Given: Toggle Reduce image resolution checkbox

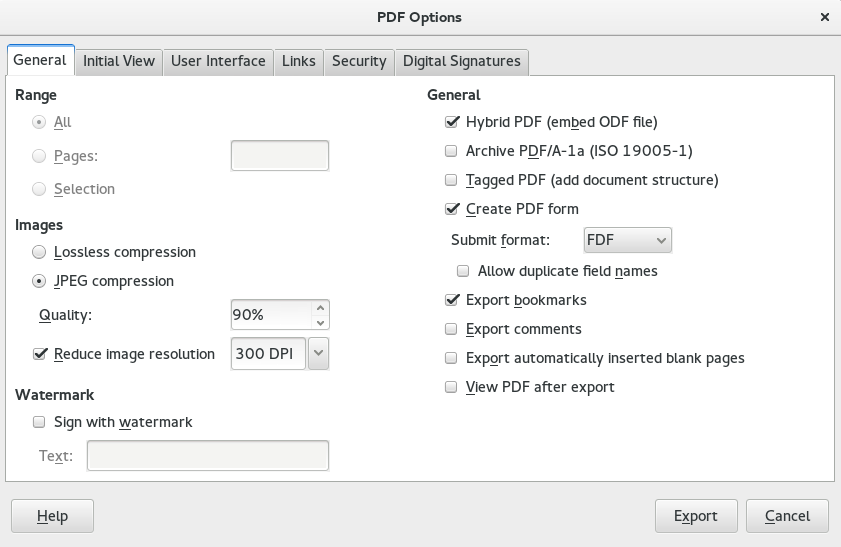Looking at the screenshot, I should [x=40, y=354].
